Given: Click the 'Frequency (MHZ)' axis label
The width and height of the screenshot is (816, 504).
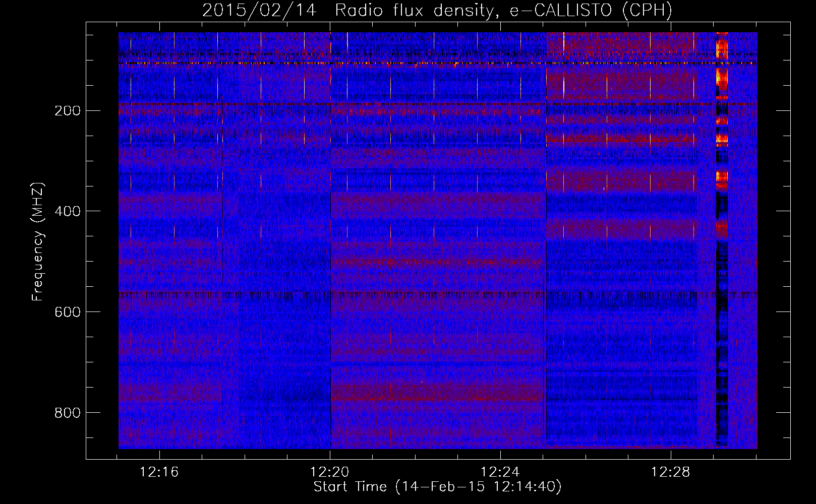Looking at the screenshot, I should point(38,242).
